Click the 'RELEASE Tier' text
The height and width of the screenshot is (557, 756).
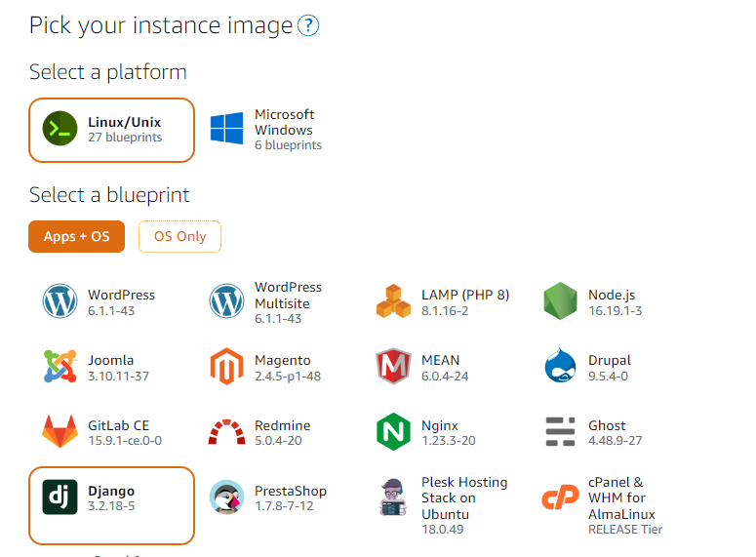pos(625,530)
